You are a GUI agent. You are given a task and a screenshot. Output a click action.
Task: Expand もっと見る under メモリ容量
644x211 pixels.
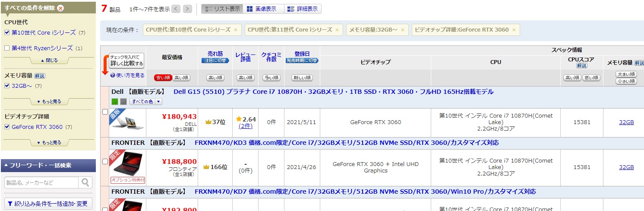coord(49,102)
